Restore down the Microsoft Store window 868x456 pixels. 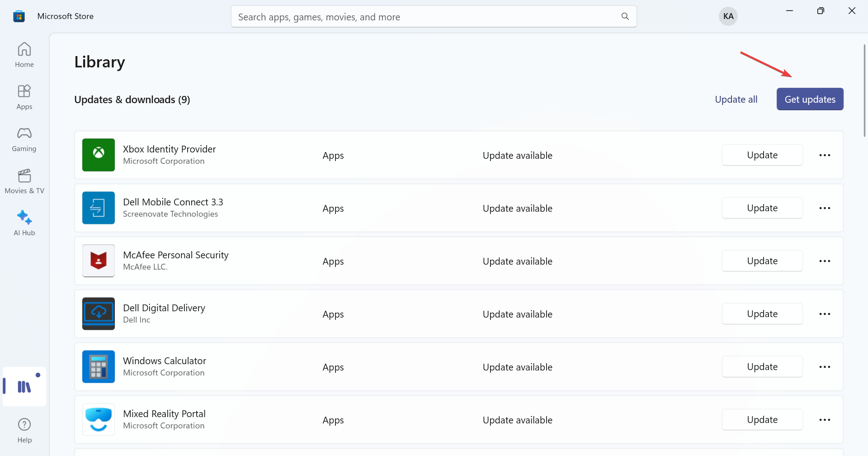(821, 11)
